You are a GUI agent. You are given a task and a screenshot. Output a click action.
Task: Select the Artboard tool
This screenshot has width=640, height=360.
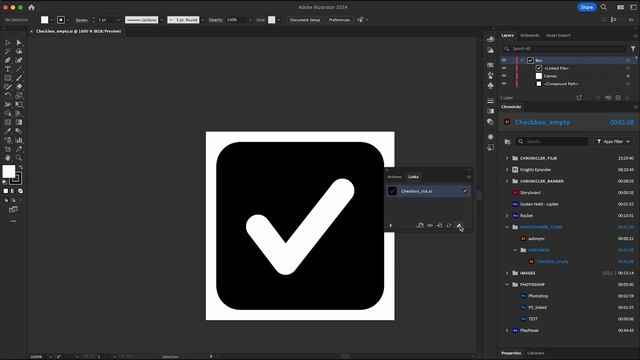(x=8, y=149)
